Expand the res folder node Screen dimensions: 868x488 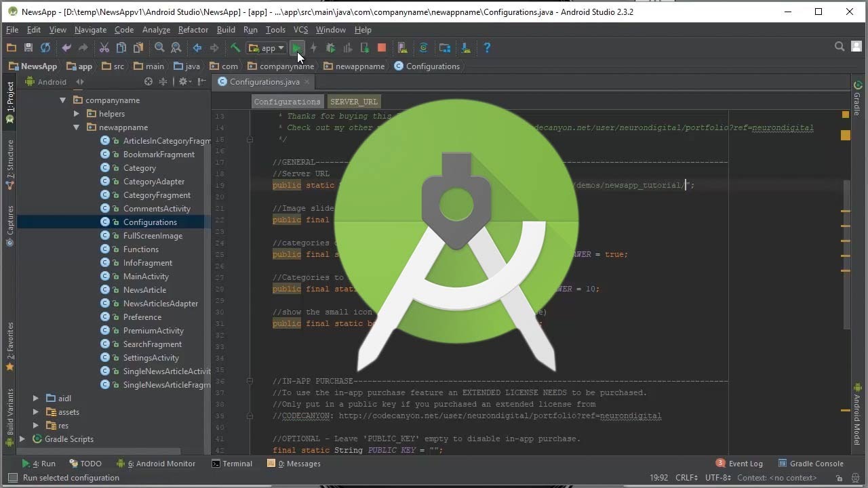[36, 426]
